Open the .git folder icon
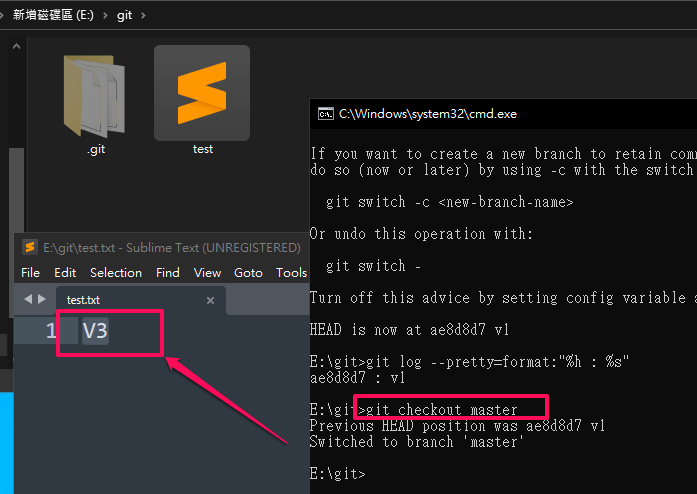 95,96
